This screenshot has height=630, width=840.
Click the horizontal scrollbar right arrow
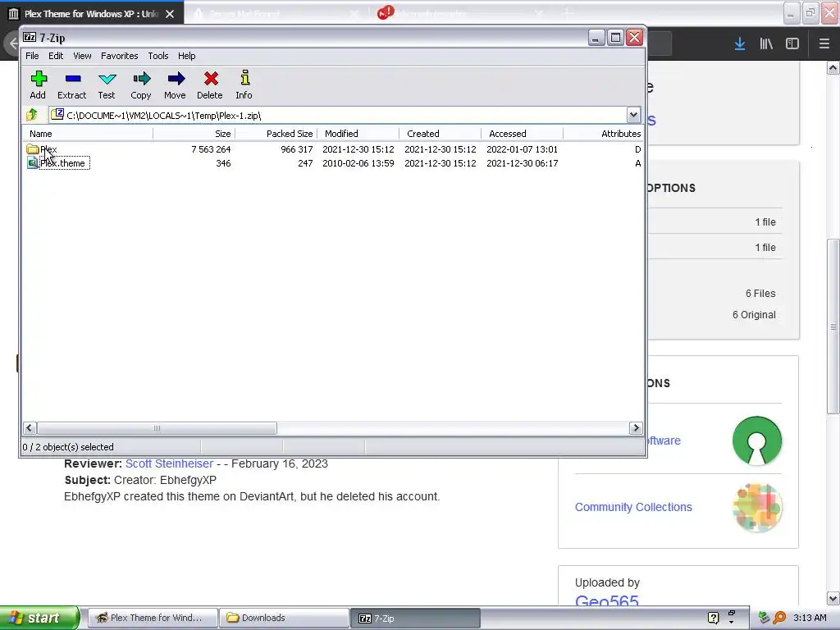coord(636,428)
